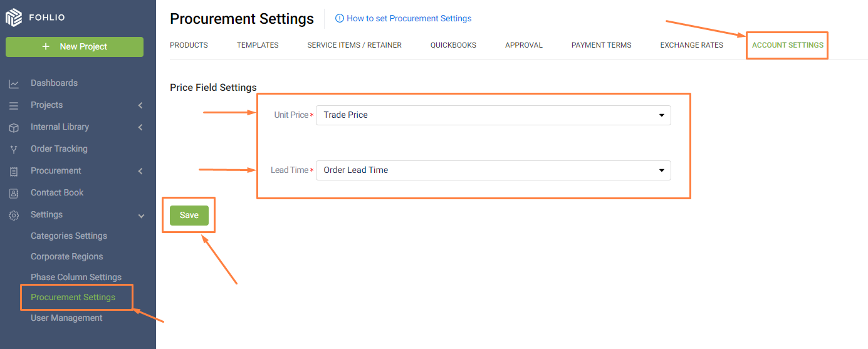Click the green Save button

click(189, 215)
